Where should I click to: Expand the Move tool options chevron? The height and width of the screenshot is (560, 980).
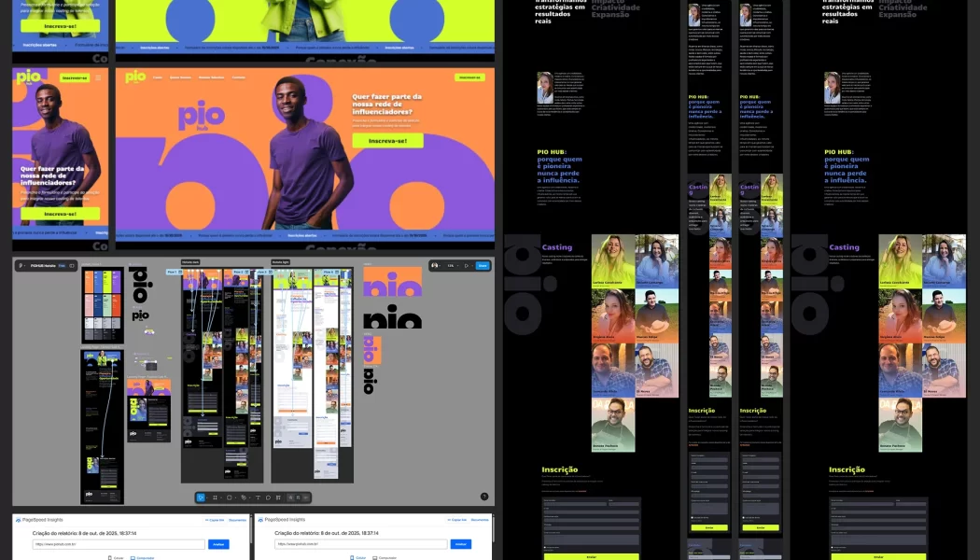(207, 497)
